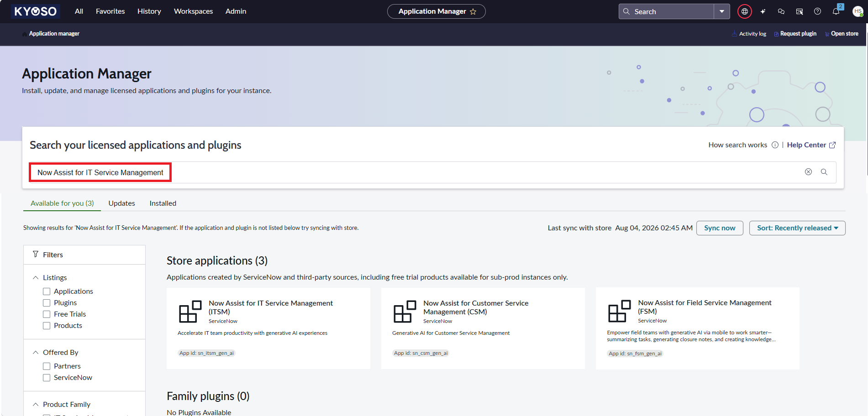The height and width of the screenshot is (416, 868).
Task: Open the Activity log link
Action: (749, 34)
